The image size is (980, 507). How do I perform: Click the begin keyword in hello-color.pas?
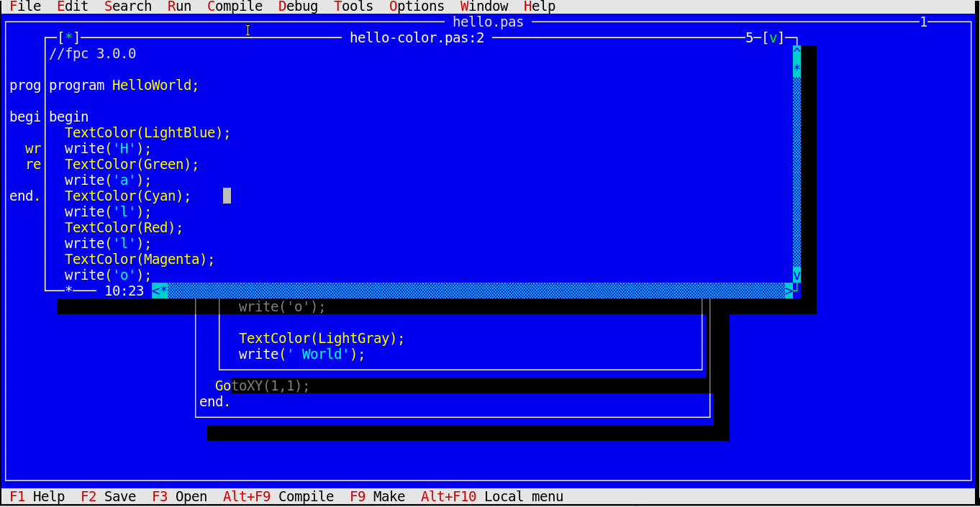coord(68,117)
